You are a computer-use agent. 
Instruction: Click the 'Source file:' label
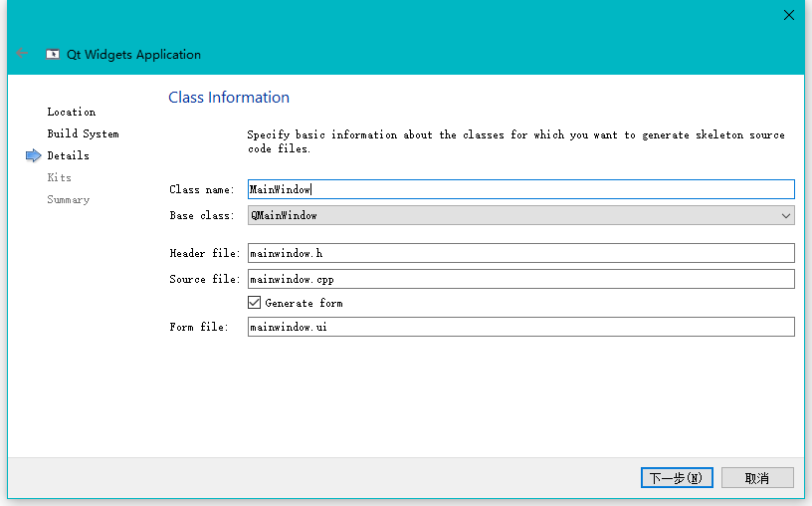(205, 279)
